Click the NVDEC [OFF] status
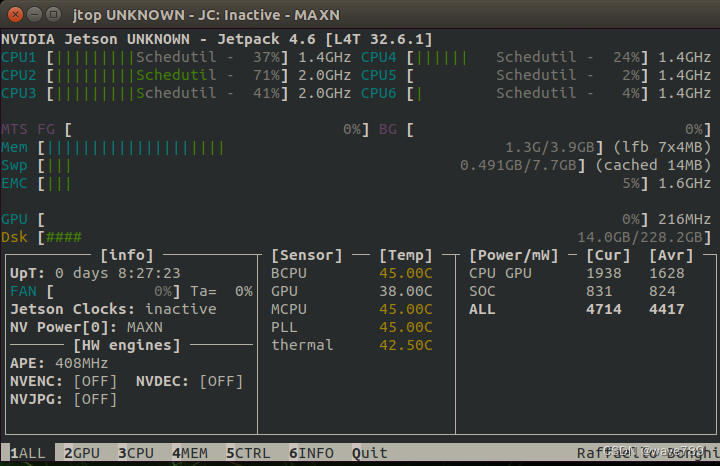720x466 pixels. (x=221, y=382)
